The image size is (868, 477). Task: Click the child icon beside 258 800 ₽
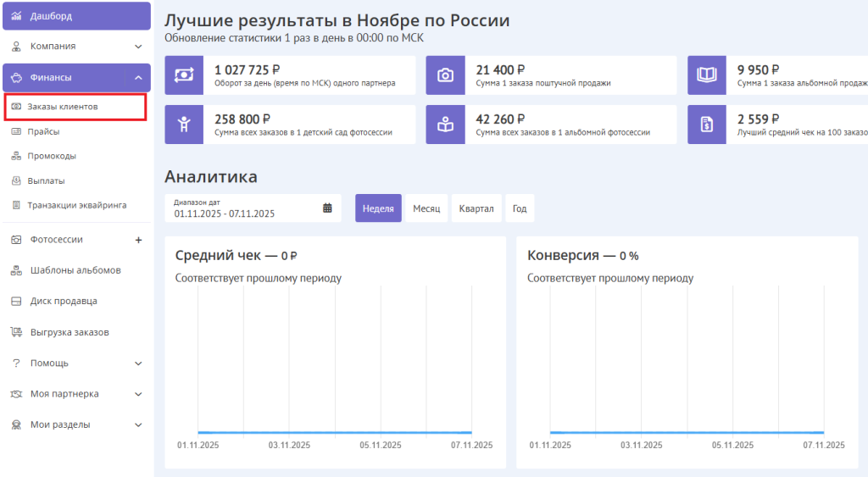(x=184, y=125)
